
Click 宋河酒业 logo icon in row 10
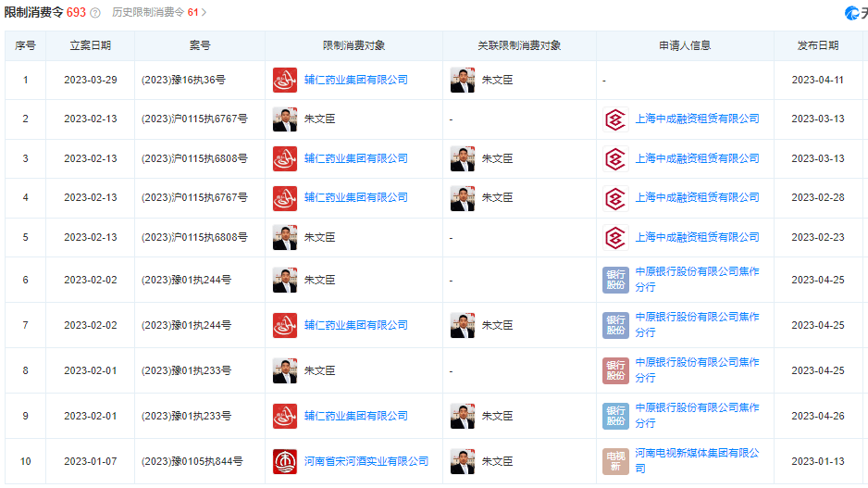[x=284, y=461]
